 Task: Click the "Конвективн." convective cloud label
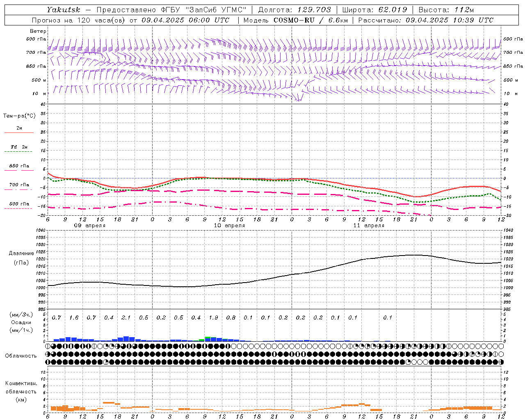(21, 383)
